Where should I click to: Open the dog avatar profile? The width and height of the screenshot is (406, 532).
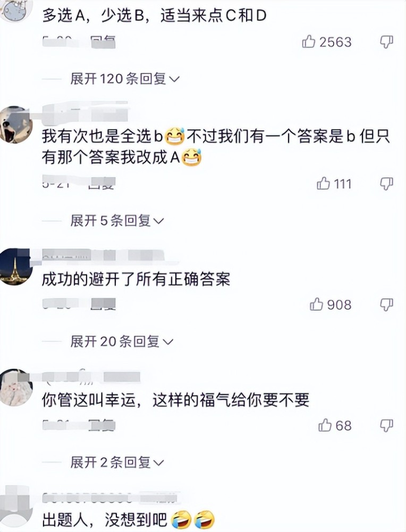(x=15, y=125)
